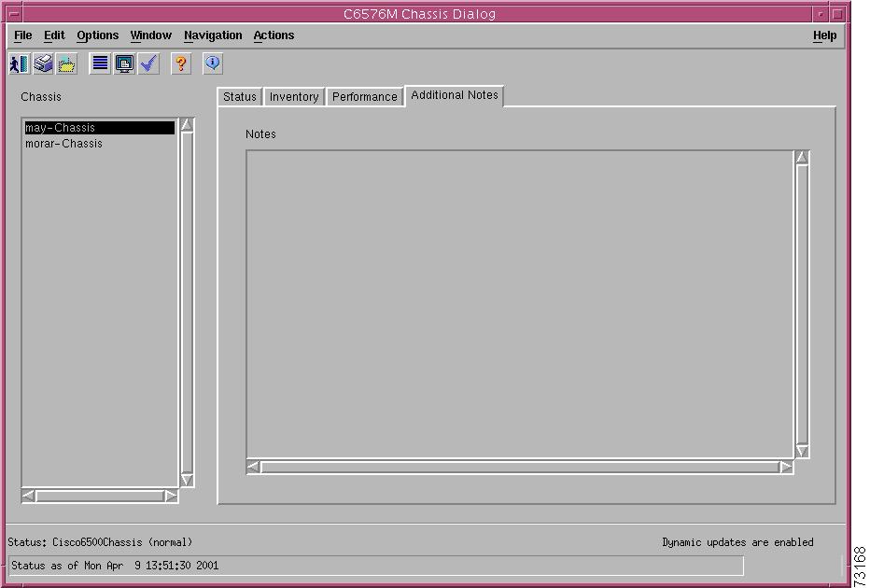Image resolution: width=870 pixels, height=588 pixels.
Task: Switch to the Performance tab
Action: 365,96
